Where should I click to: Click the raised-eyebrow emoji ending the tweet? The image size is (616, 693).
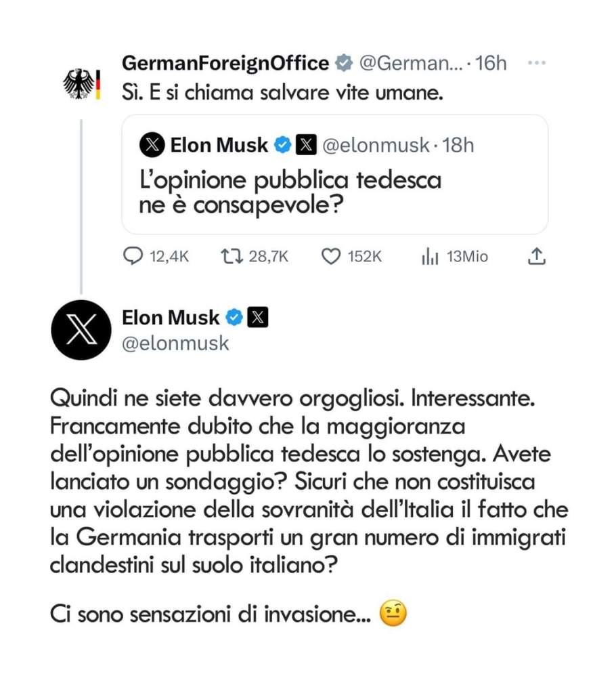(392, 614)
